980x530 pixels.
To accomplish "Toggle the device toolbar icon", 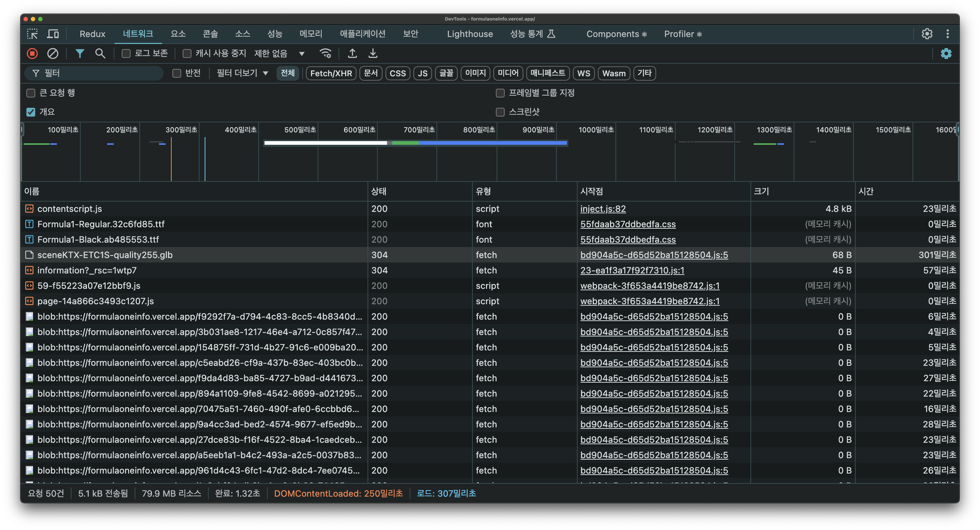I will 53,34.
